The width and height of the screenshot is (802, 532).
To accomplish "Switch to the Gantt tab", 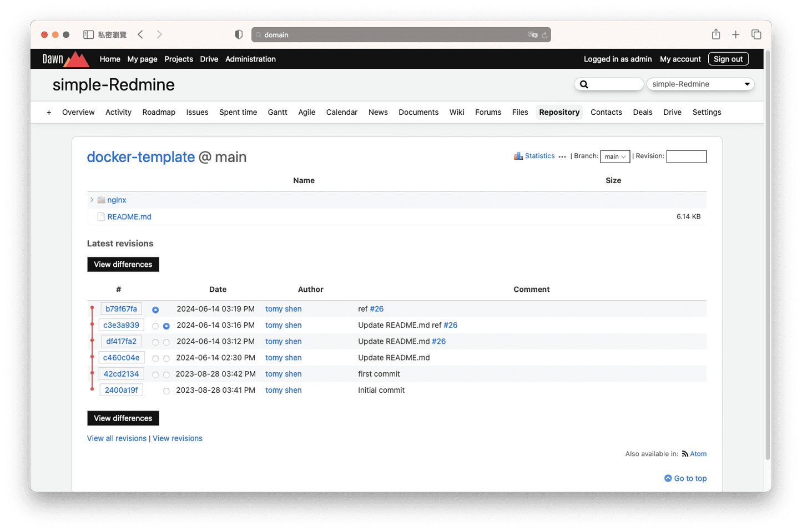I will (x=278, y=112).
